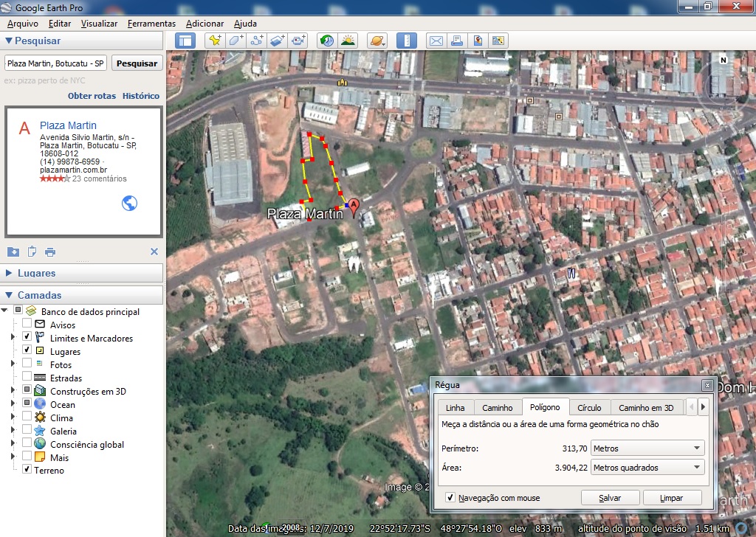Toggle the ruler tool icon
This screenshot has width=756, height=537.
(x=407, y=41)
